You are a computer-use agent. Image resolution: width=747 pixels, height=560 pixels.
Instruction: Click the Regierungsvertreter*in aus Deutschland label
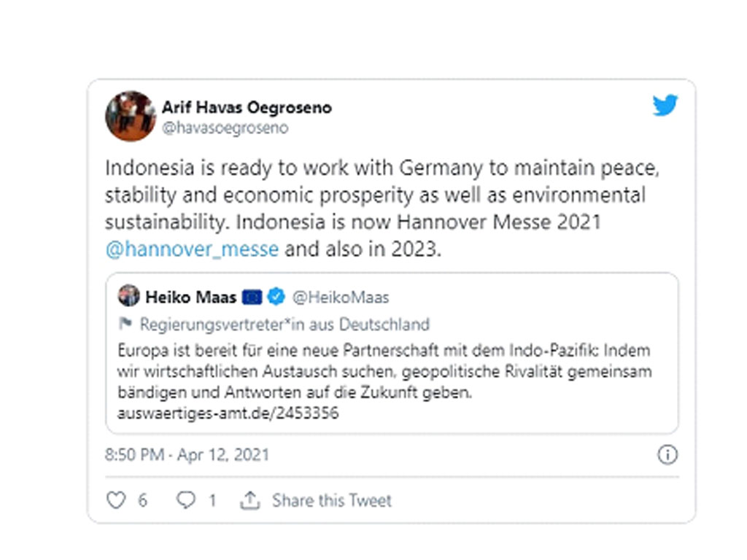[x=285, y=324]
